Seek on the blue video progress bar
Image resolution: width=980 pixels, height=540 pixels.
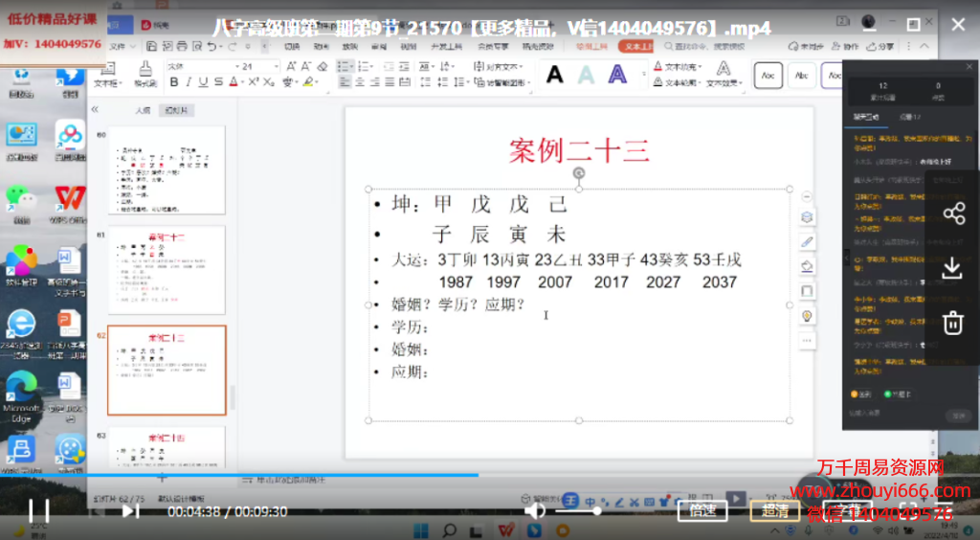(239, 476)
